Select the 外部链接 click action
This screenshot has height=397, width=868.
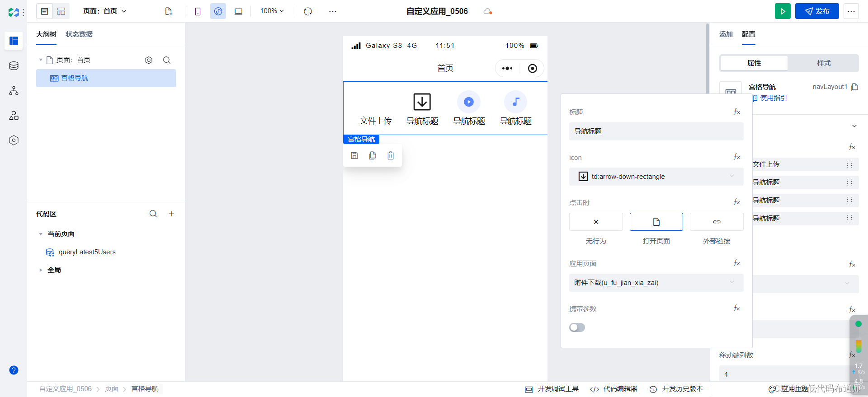tap(717, 222)
